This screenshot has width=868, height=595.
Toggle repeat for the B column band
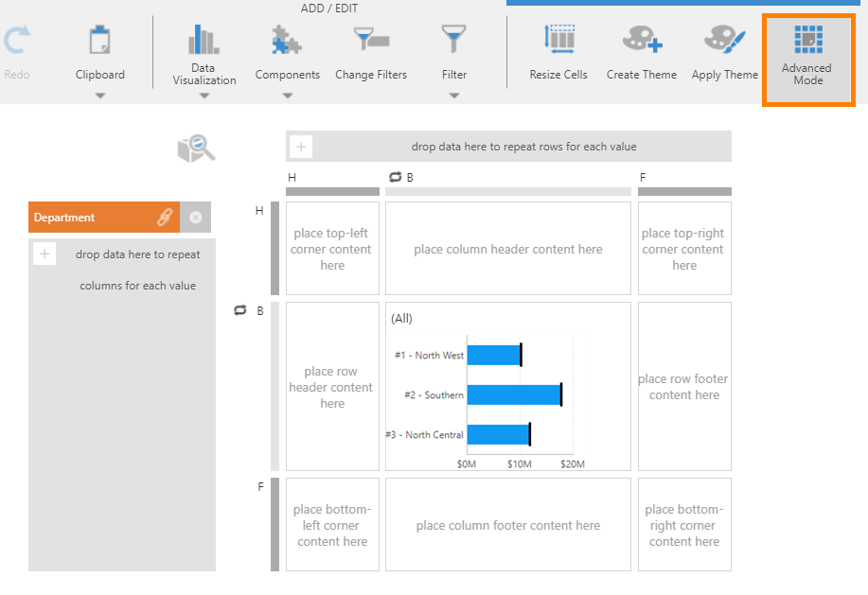pyautogui.click(x=396, y=177)
